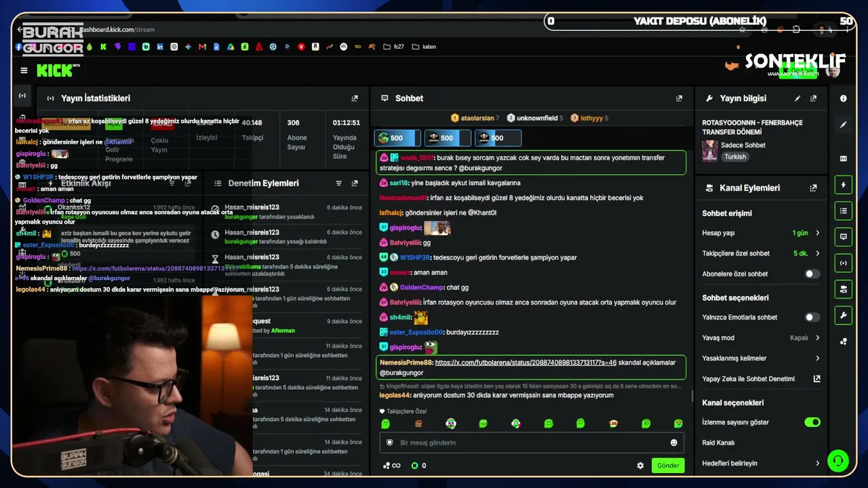This screenshot has width=868, height=488.
Task: Edit stream info with the pencil icon
Action: (797, 98)
